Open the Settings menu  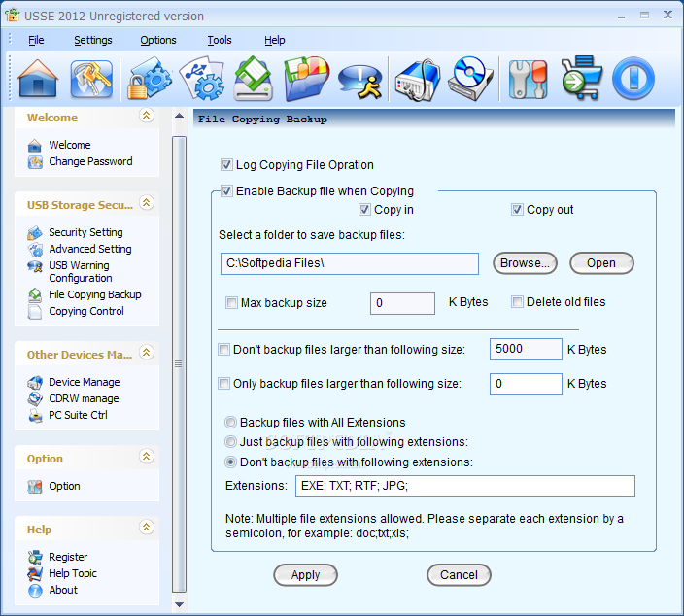point(93,40)
